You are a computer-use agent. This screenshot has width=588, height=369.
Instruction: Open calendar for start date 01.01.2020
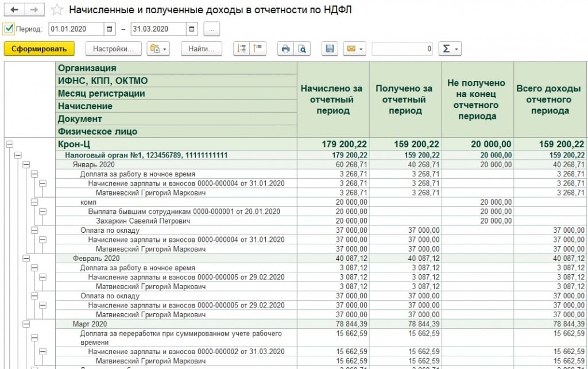[x=110, y=29]
